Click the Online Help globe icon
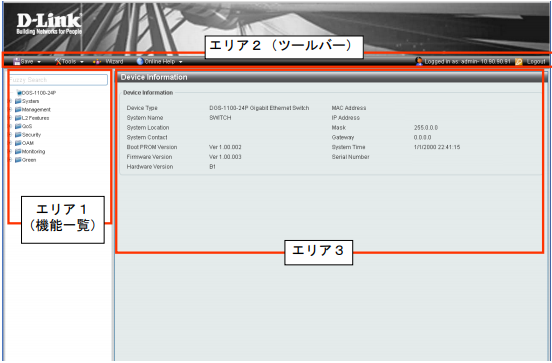The width and height of the screenshot is (552, 363). 140,62
